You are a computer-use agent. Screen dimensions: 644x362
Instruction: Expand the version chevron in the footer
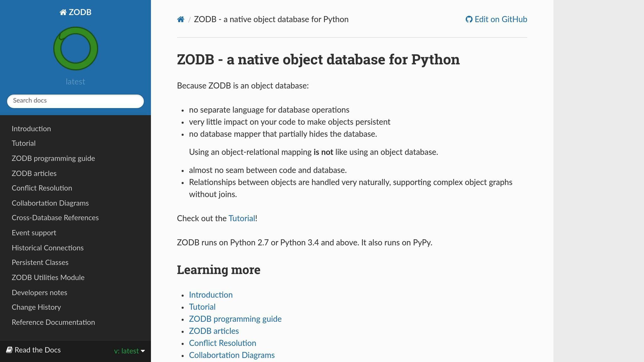click(143, 351)
